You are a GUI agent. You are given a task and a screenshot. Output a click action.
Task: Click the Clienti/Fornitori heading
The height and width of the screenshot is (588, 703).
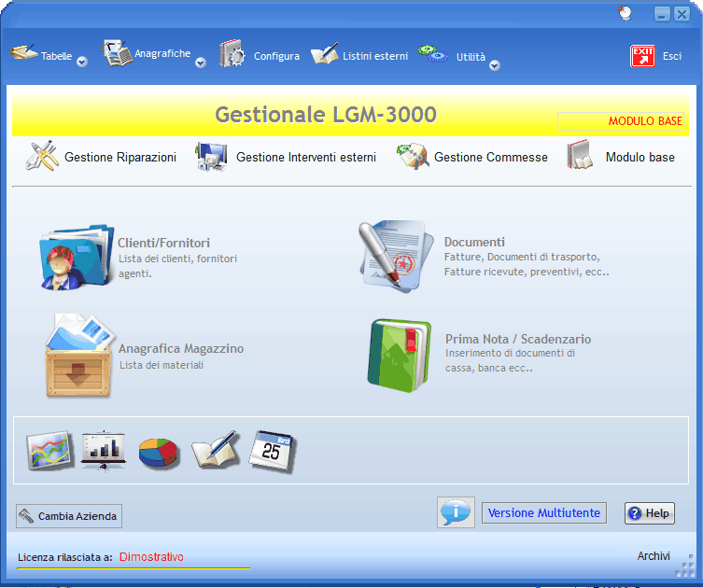163,243
